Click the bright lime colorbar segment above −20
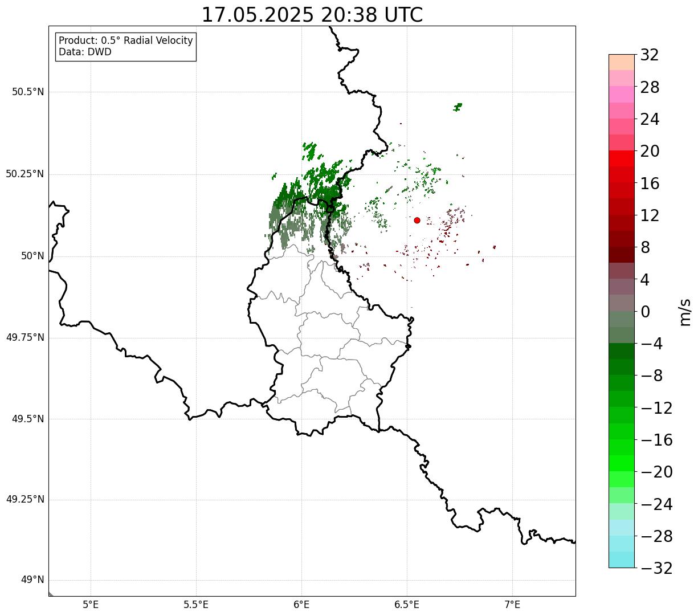The width and height of the screenshot is (698, 616). [622, 463]
